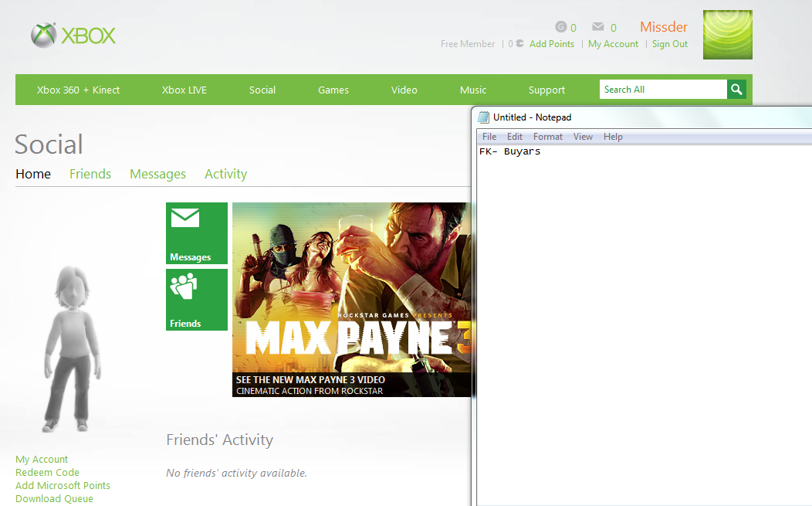This screenshot has height=506, width=812.
Task: Switch to the Activity tab
Action: [x=225, y=174]
